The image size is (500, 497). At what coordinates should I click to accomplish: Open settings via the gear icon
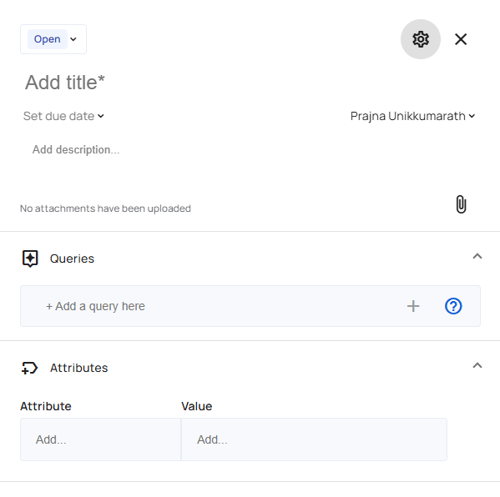pos(420,39)
